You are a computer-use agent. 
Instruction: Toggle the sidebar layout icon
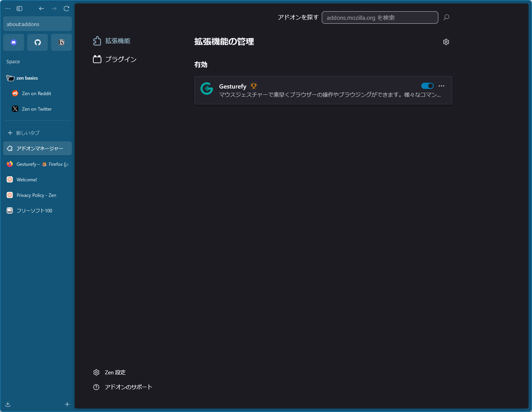point(19,9)
